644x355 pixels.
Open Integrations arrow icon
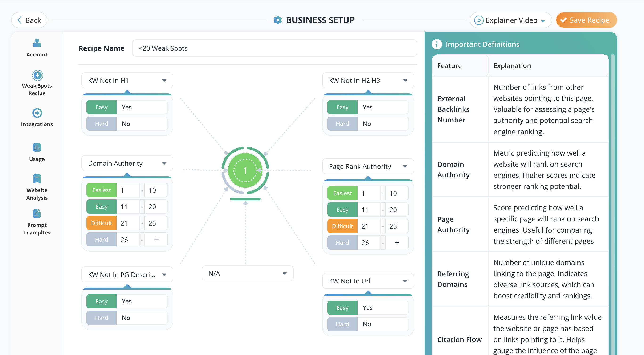pyautogui.click(x=37, y=113)
